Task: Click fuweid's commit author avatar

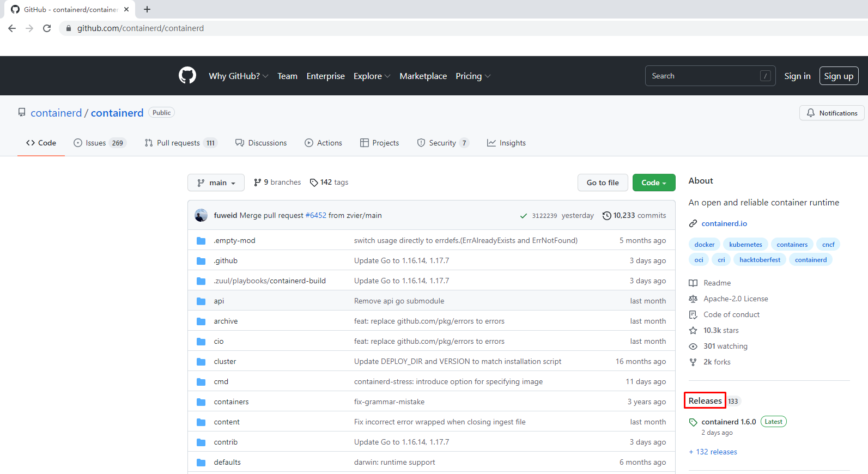Action: [x=201, y=215]
